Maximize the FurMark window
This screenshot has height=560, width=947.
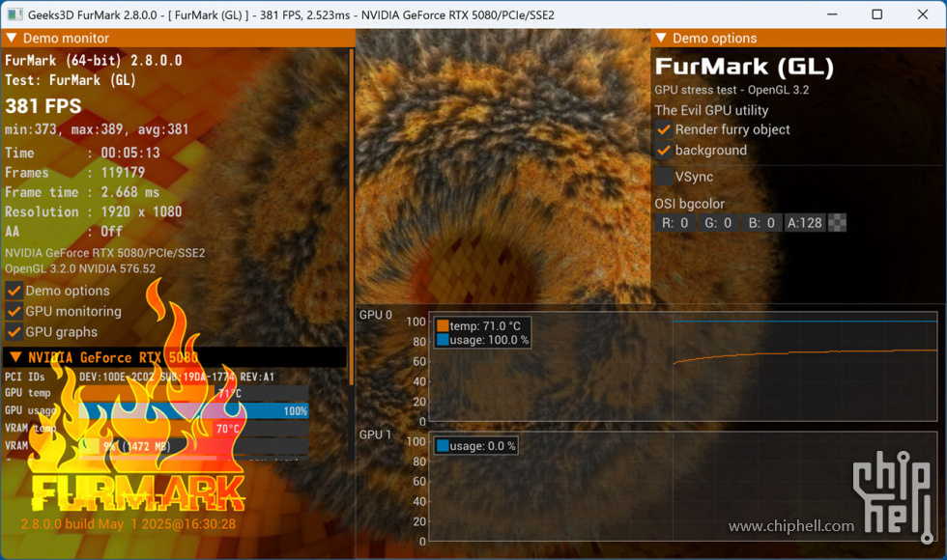(x=876, y=14)
